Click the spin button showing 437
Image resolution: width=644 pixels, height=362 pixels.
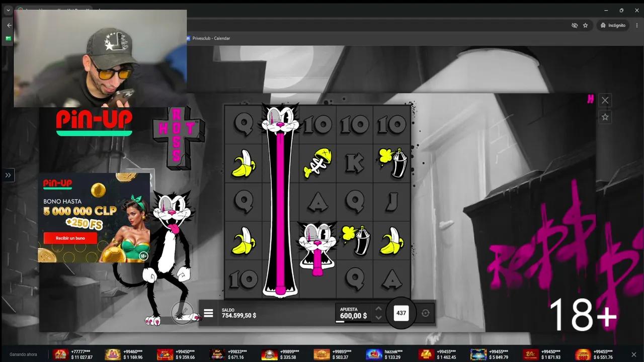[x=401, y=313]
